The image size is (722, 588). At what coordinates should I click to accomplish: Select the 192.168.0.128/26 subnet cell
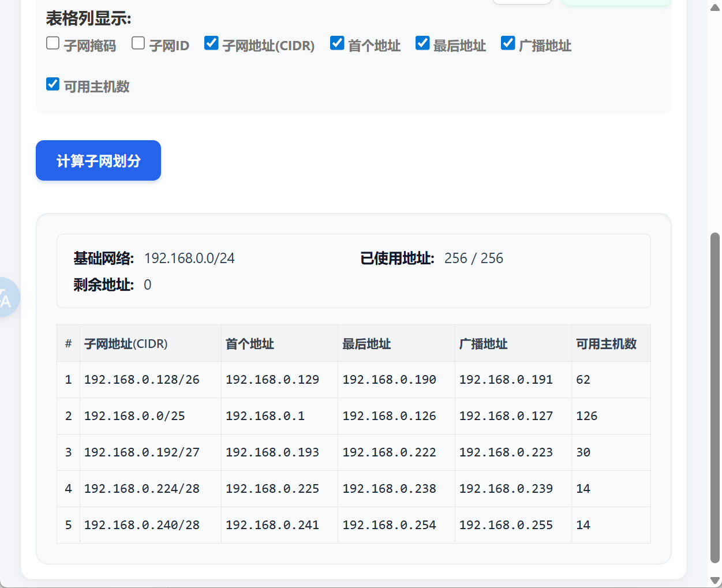point(142,380)
